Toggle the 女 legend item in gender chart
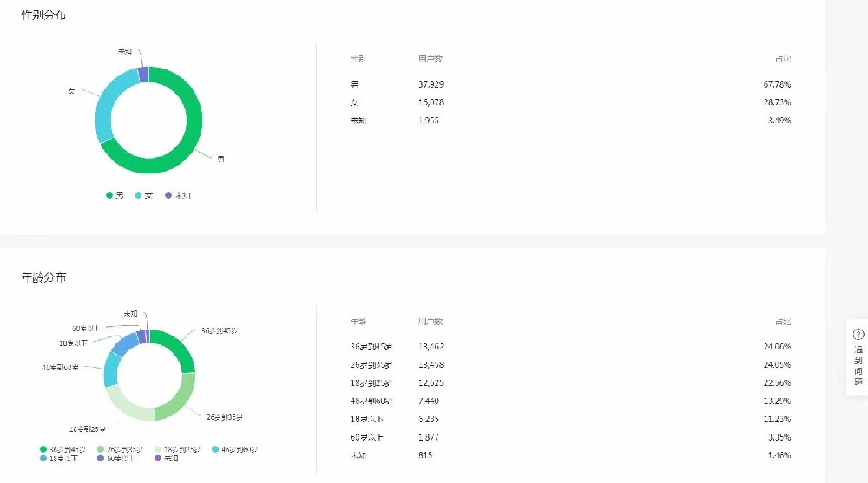Image resolution: width=868 pixels, height=483 pixels. point(144,195)
